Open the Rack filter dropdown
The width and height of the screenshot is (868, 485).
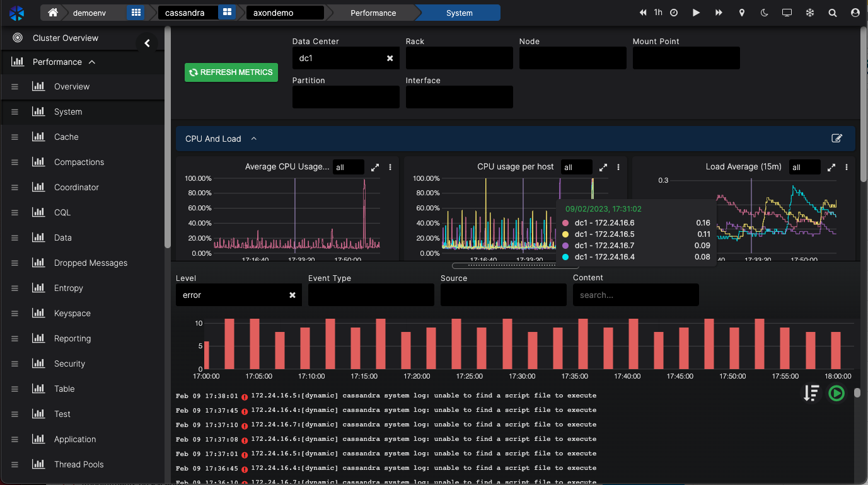point(459,58)
